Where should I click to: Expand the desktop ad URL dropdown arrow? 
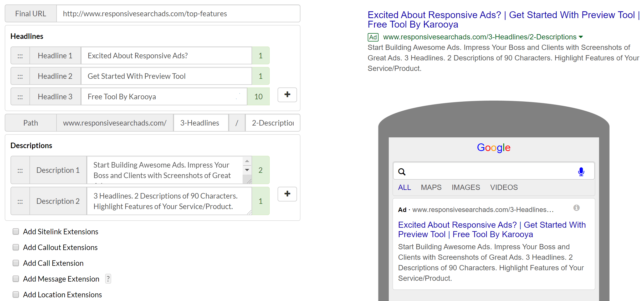pos(581,37)
